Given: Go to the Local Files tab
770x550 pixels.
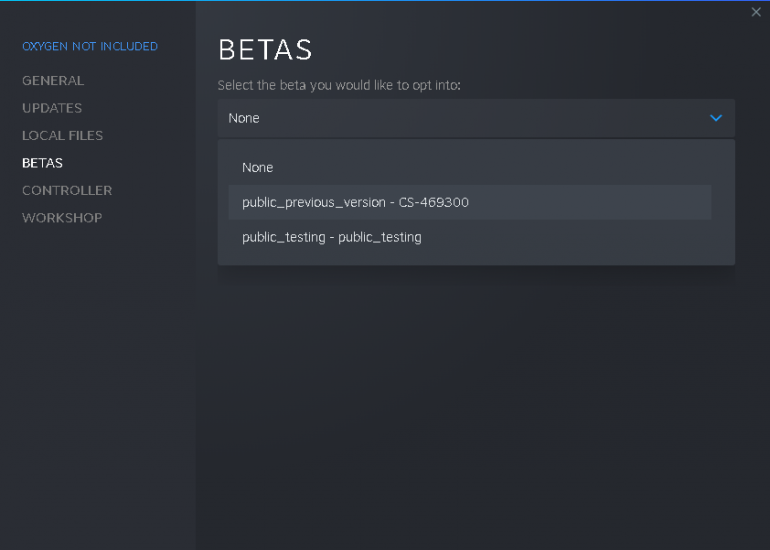Looking at the screenshot, I should 62,136.
